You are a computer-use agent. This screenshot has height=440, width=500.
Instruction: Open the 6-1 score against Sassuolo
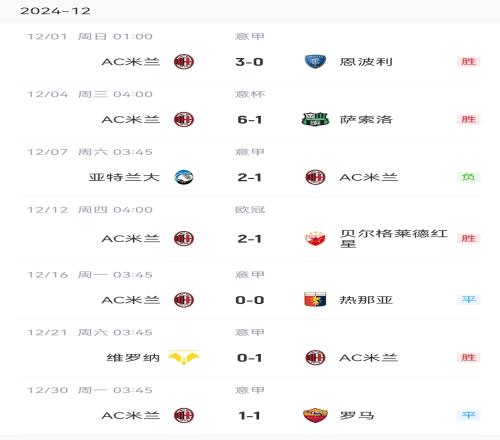click(249, 120)
